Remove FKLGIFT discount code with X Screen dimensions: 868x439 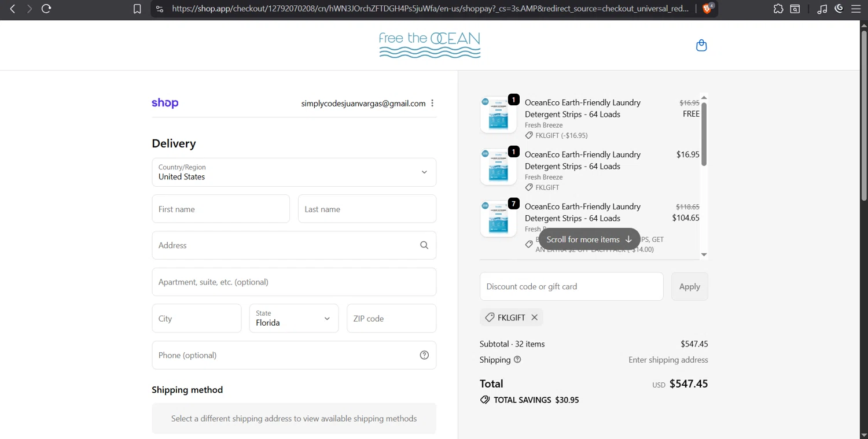(535, 317)
